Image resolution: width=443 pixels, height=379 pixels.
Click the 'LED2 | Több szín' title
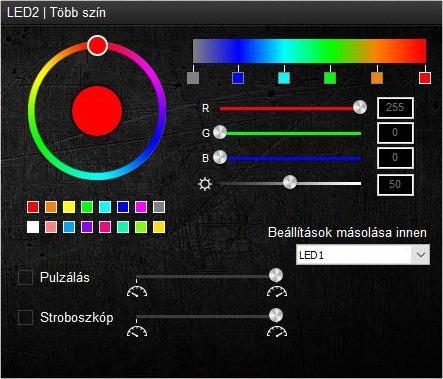[56, 13]
